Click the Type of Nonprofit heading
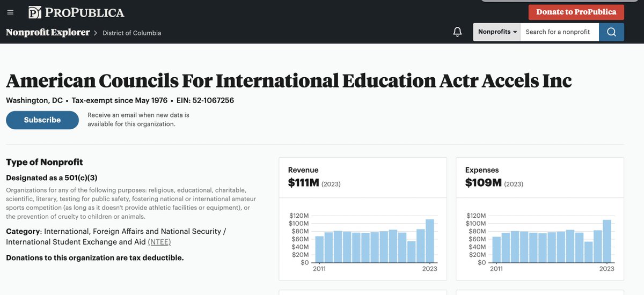 point(45,162)
